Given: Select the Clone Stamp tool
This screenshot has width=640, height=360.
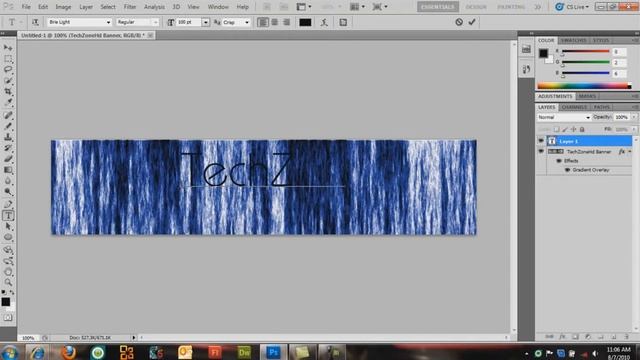Looking at the screenshot, I should click(8, 137).
